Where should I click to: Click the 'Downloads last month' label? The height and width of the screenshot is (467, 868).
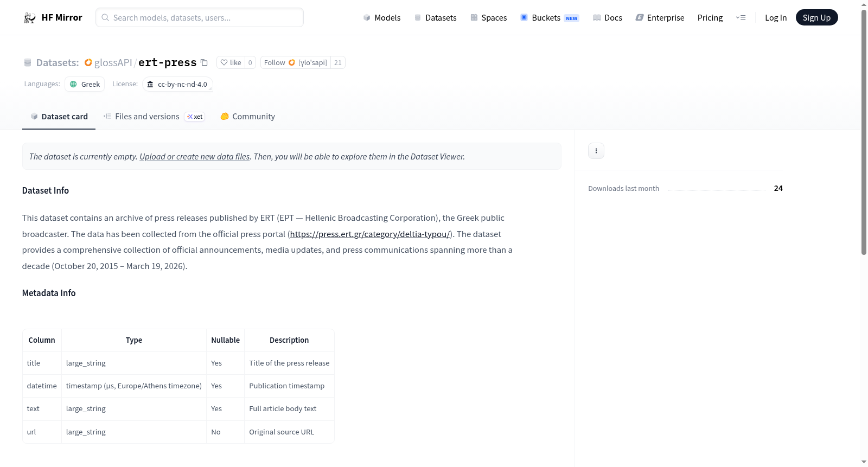tap(624, 188)
